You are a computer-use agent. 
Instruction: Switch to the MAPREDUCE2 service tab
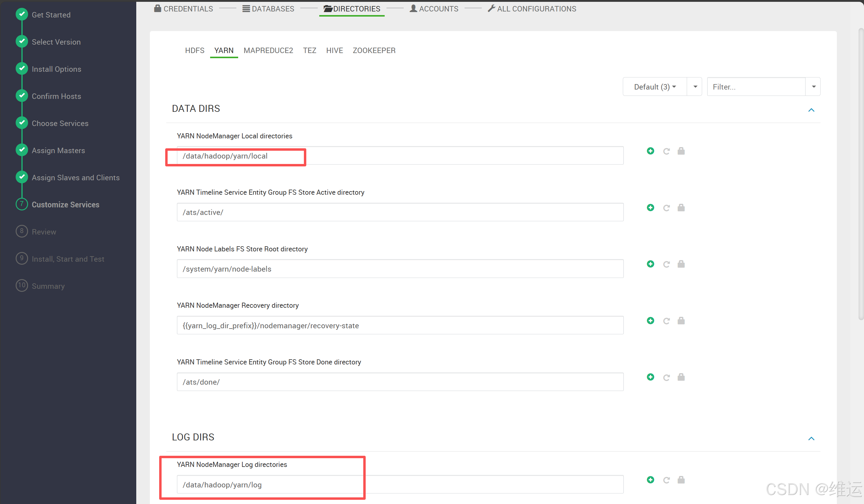click(268, 50)
